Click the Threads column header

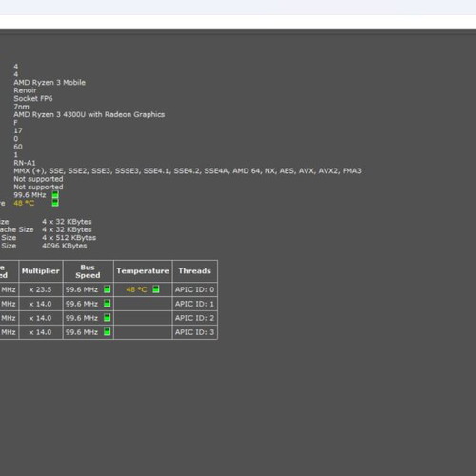(194, 271)
